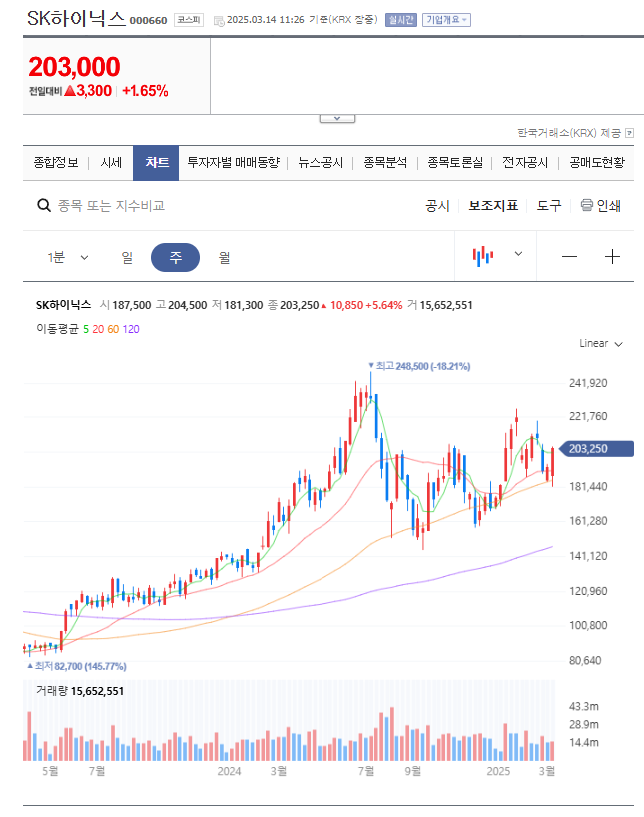
Task: Click the SK하이닉스 page title
Action: [x=76, y=19]
